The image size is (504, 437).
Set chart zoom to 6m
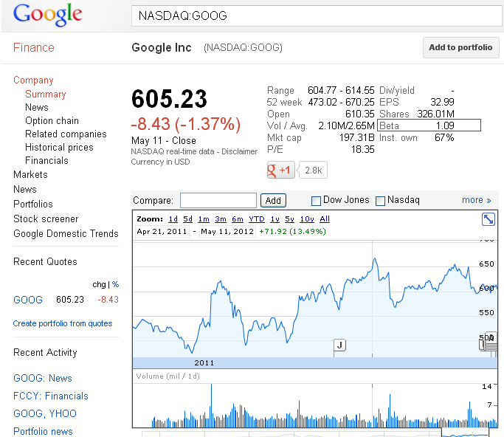238,219
